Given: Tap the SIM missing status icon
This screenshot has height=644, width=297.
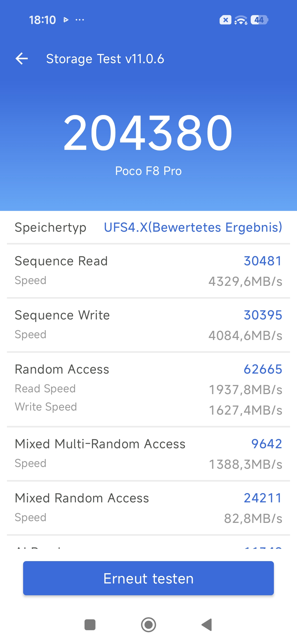Looking at the screenshot, I should click(x=225, y=20).
